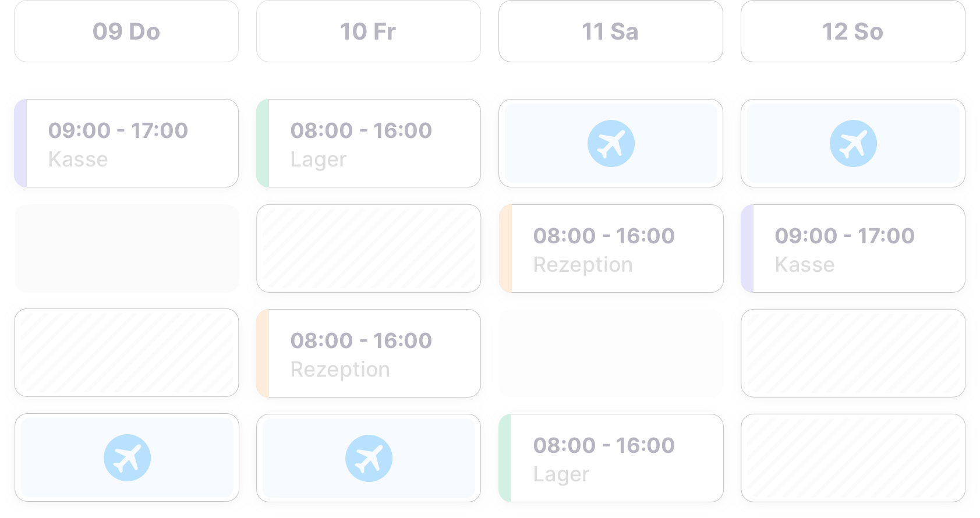Click the empty slot in 11 Sa third row
Screen dimensions: 980x518
click(611, 353)
